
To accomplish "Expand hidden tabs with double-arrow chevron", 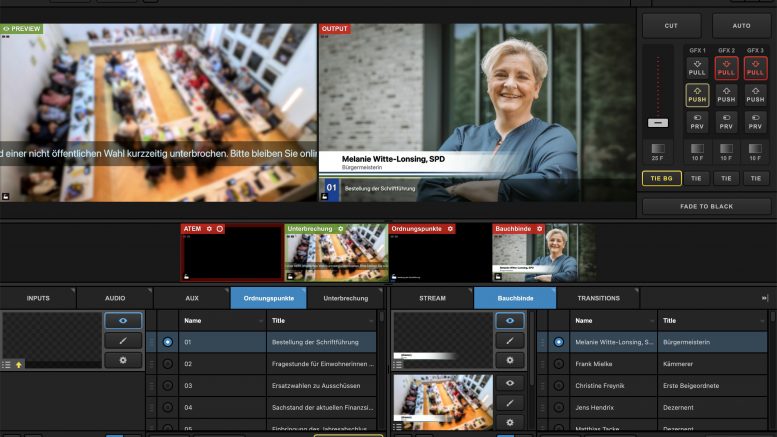I will coord(765,298).
